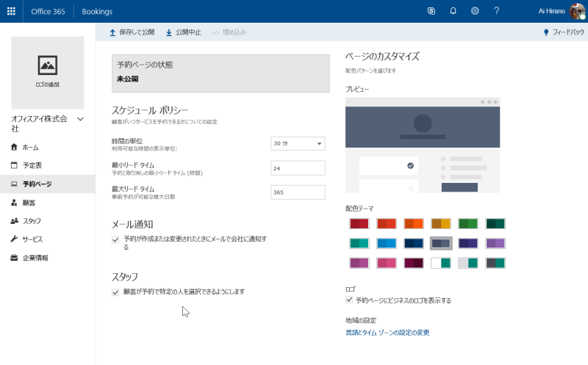588x365 pixels.
Task: Toggle the staff selection checkbox under スタッフ
Action: (x=115, y=292)
